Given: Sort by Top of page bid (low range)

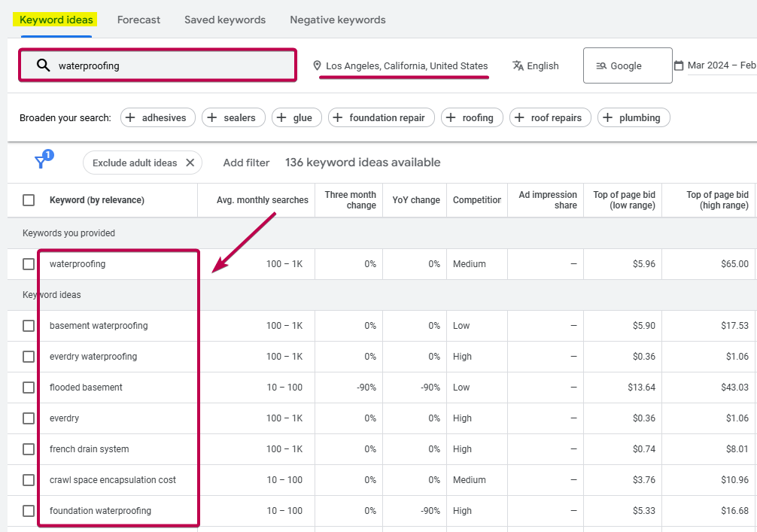Looking at the screenshot, I should pyautogui.click(x=625, y=200).
